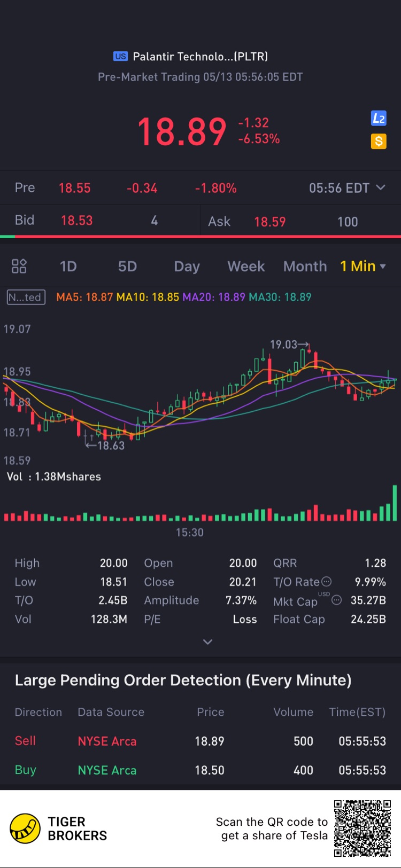The height and width of the screenshot is (868, 401).
Task: Tap the P/E Loss value
Action: (x=245, y=619)
